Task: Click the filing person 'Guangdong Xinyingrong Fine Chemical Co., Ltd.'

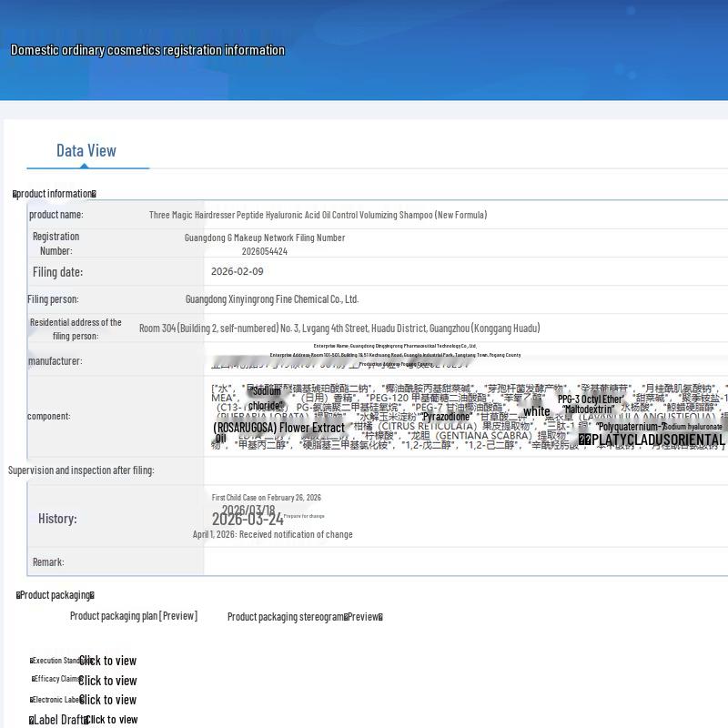Action: tap(272, 299)
